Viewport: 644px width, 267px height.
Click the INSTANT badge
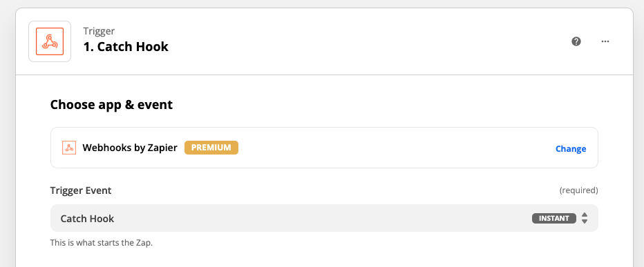pyautogui.click(x=554, y=218)
